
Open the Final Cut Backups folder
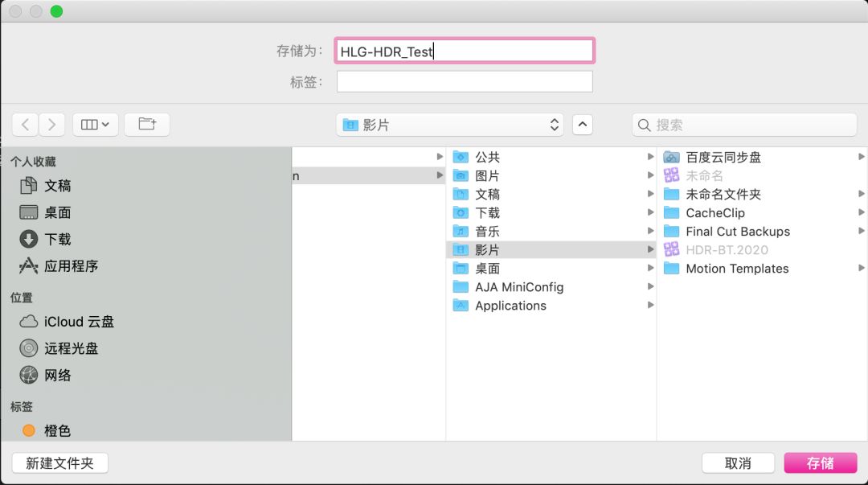737,232
